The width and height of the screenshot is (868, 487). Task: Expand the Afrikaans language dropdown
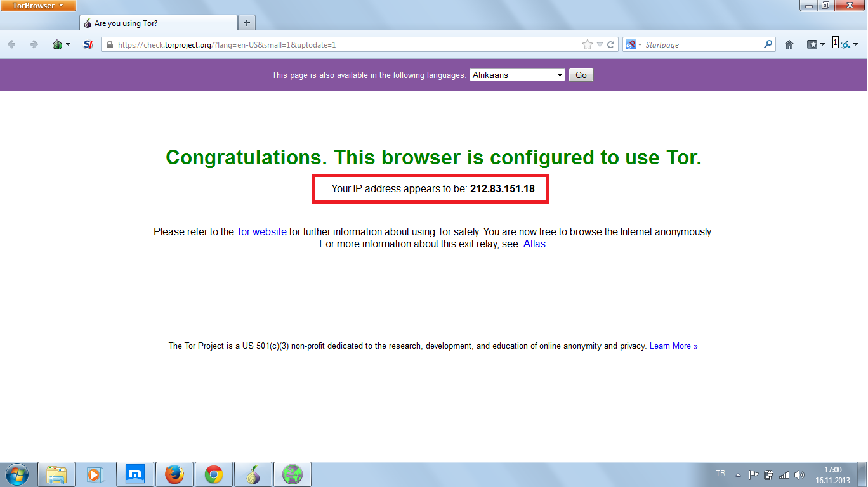tap(517, 75)
